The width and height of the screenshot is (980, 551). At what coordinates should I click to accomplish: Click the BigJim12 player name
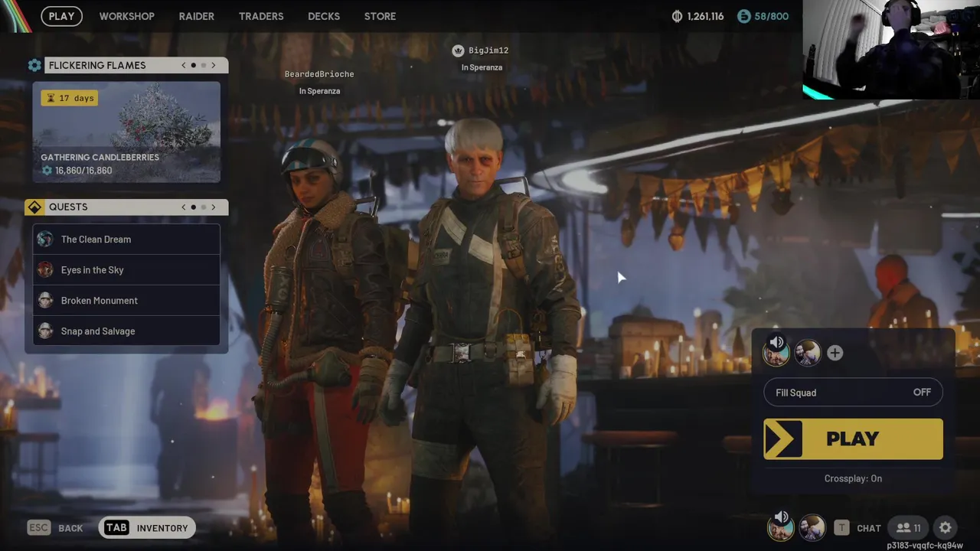click(488, 51)
